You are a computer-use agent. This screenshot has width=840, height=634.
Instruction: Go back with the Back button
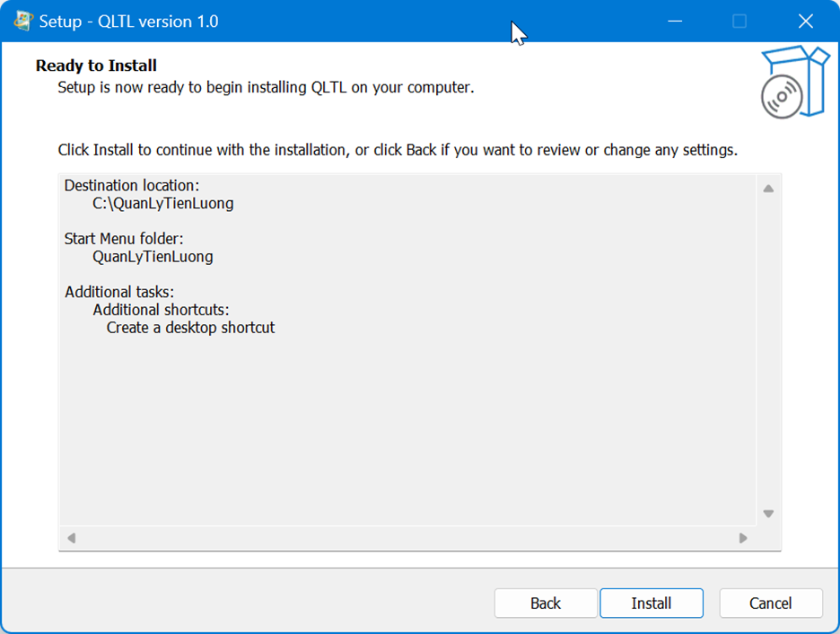pyautogui.click(x=545, y=603)
